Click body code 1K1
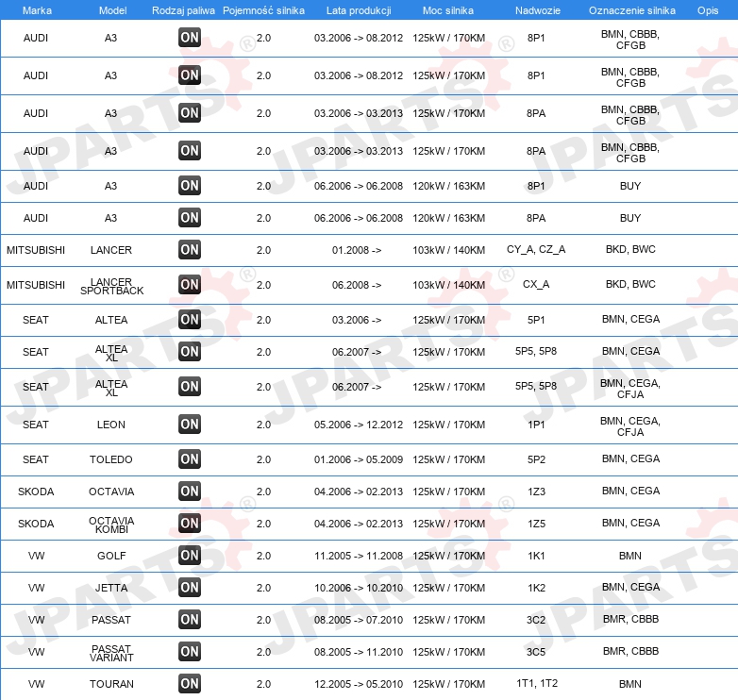 click(536, 556)
